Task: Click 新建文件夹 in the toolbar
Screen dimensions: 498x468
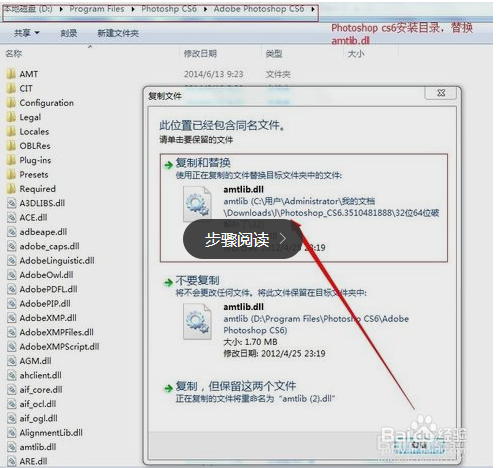Action: tap(118, 33)
